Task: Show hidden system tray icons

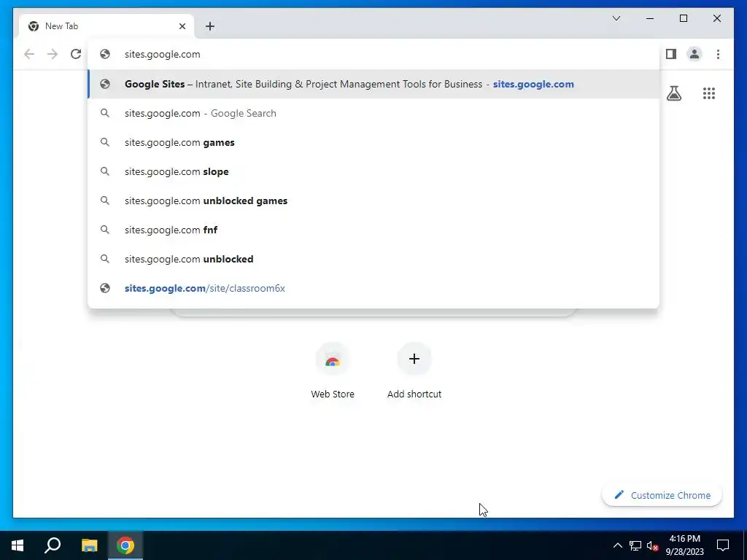Action: pyautogui.click(x=617, y=545)
